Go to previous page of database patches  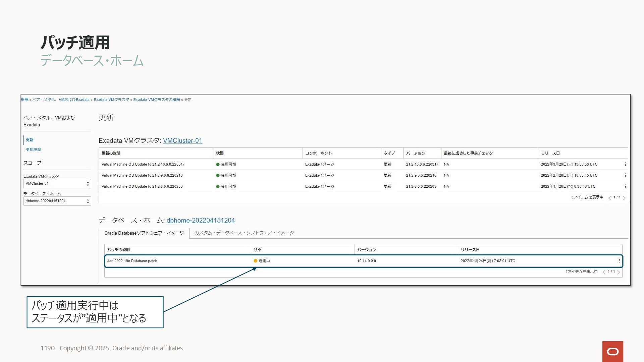pyautogui.click(x=604, y=272)
